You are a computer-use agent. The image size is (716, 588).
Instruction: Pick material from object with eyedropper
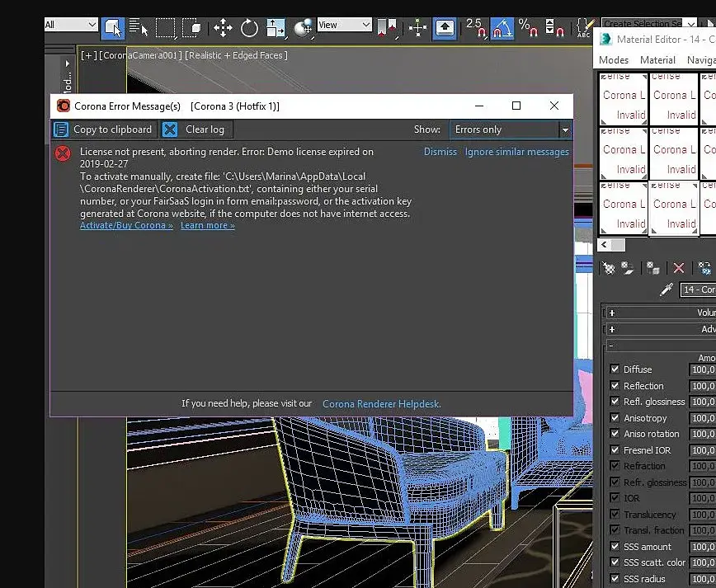[x=667, y=290]
